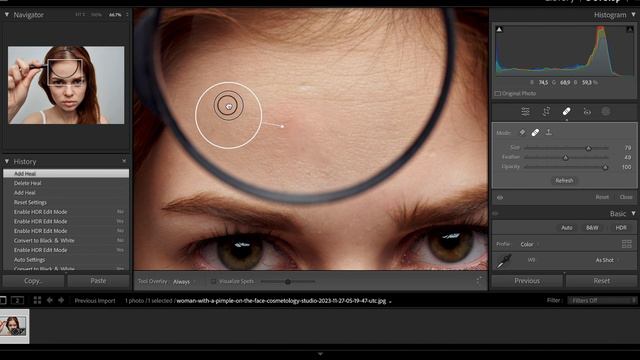Open the Tool Overlay Always dropdown
This screenshot has width=640, height=360.
(x=184, y=282)
